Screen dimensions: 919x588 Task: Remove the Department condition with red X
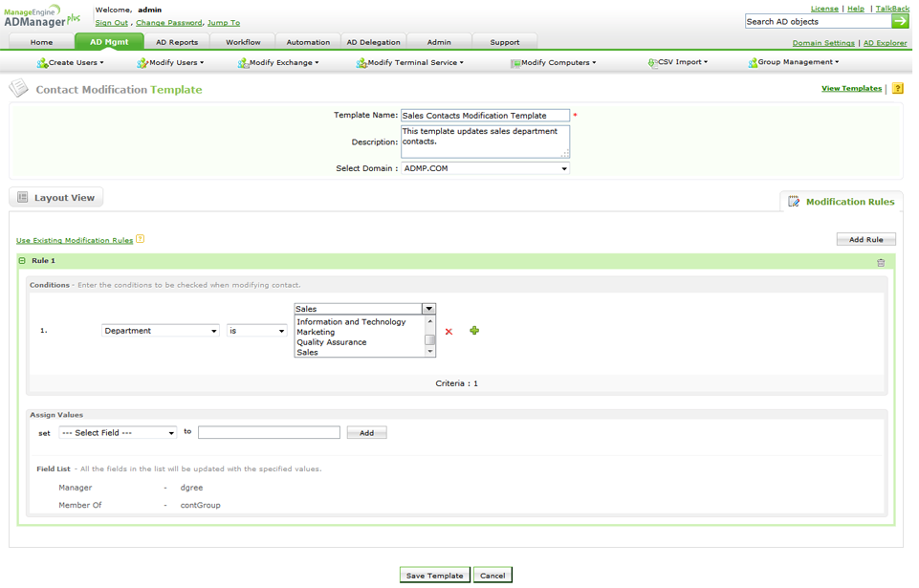(x=449, y=332)
